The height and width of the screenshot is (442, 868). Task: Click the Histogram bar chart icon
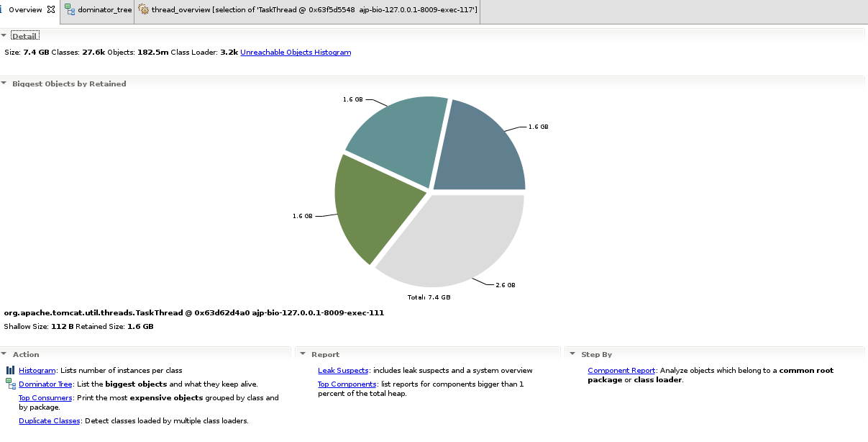[x=11, y=370]
